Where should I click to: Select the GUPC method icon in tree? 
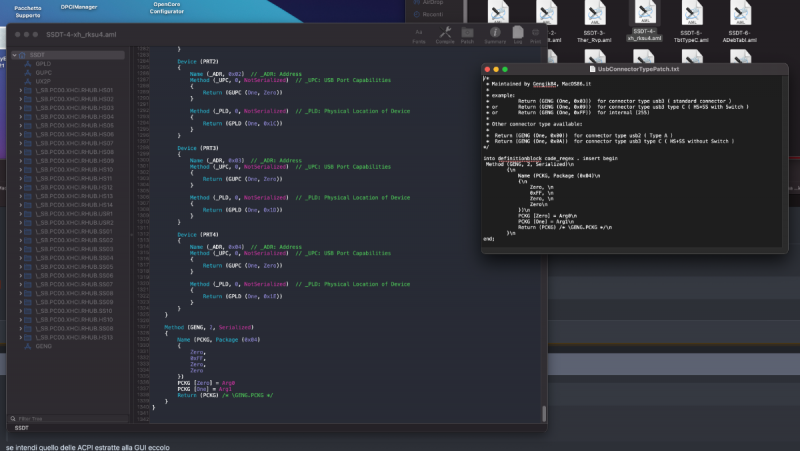tap(28, 72)
